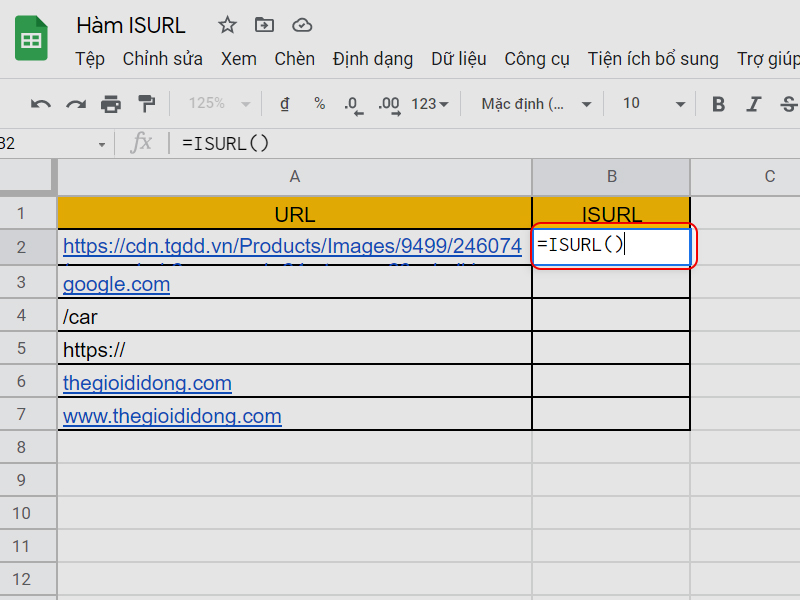Toggle Strikethrough formatting
800x600 pixels.
[x=789, y=104]
